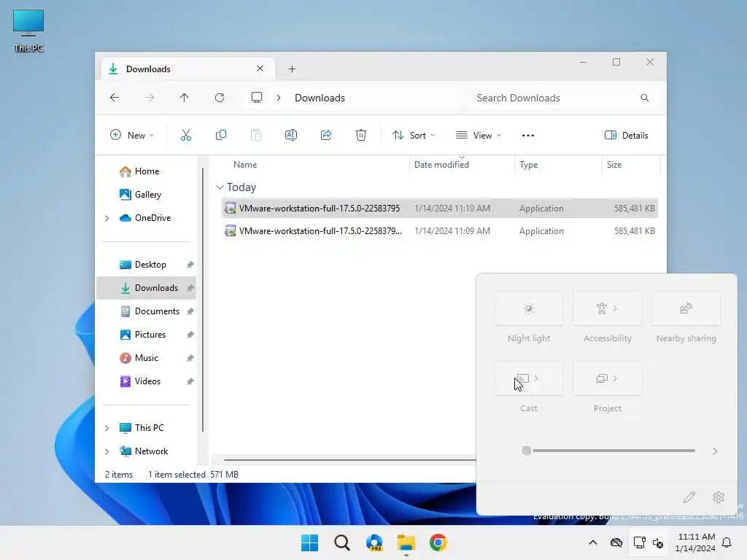Click the Copy icon in toolbar
This screenshot has height=560, width=747.
coord(220,135)
